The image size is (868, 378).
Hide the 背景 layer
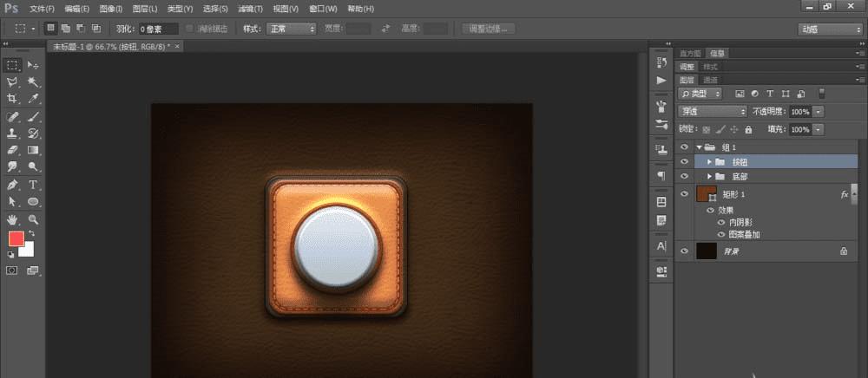click(685, 251)
